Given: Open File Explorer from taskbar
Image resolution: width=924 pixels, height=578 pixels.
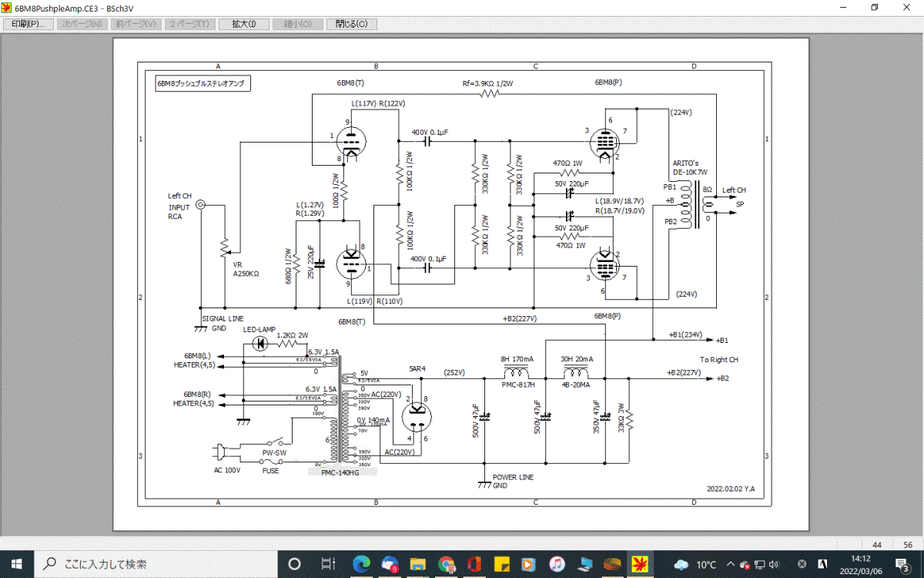Looking at the screenshot, I should coord(418,564).
